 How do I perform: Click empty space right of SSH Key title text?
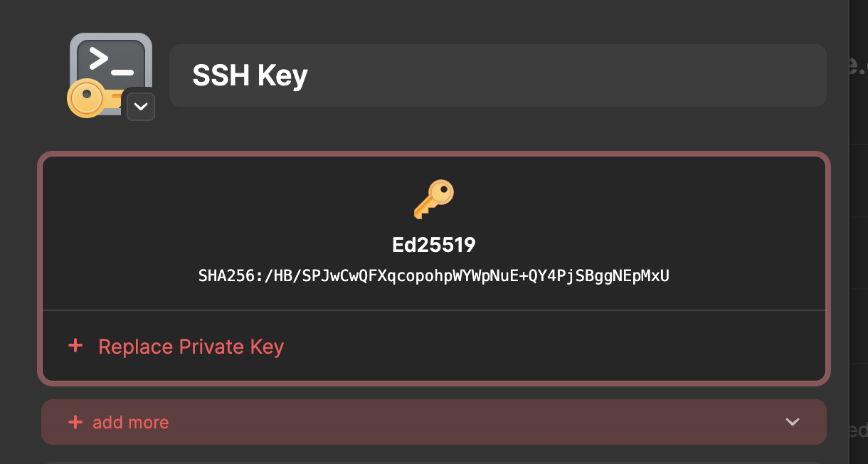tap(569, 75)
